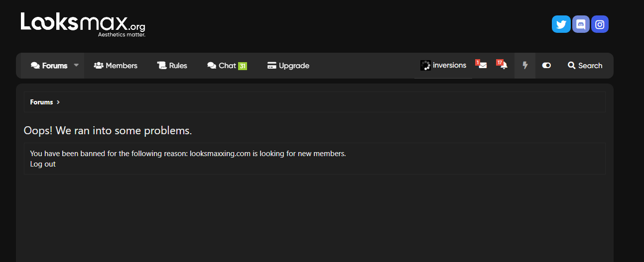Click the Forums breadcrumb link
The image size is (644, 262).
41,102
